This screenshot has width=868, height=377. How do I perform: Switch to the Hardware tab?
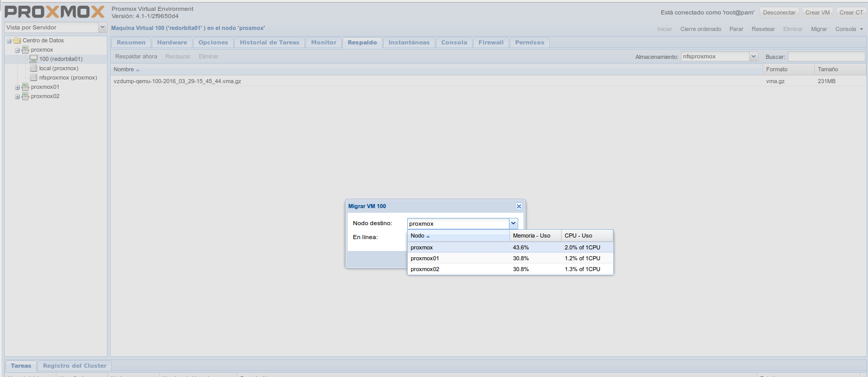[x=172, y=42]
